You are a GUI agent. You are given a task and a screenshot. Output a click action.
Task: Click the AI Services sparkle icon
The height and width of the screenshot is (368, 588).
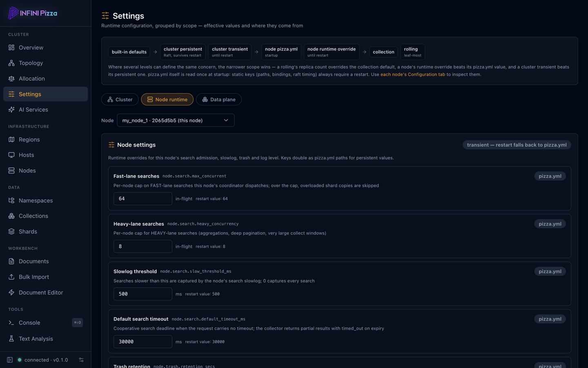[x=11, y=110]
